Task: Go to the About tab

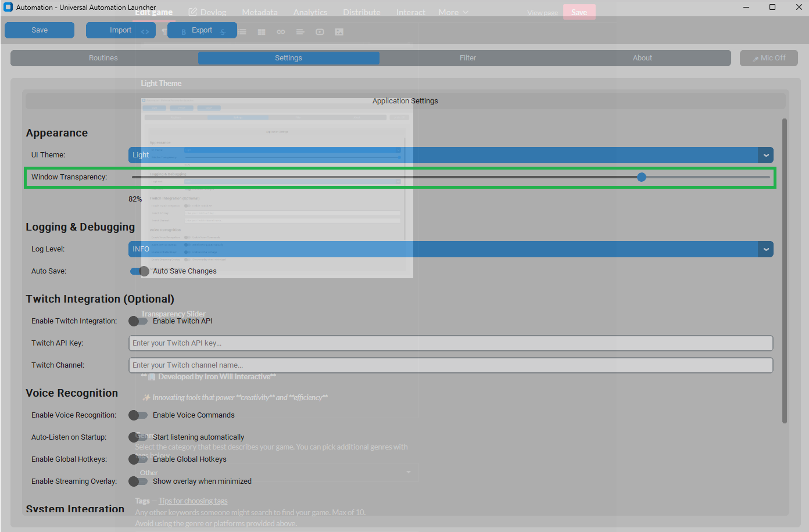Action: [642, 58]
